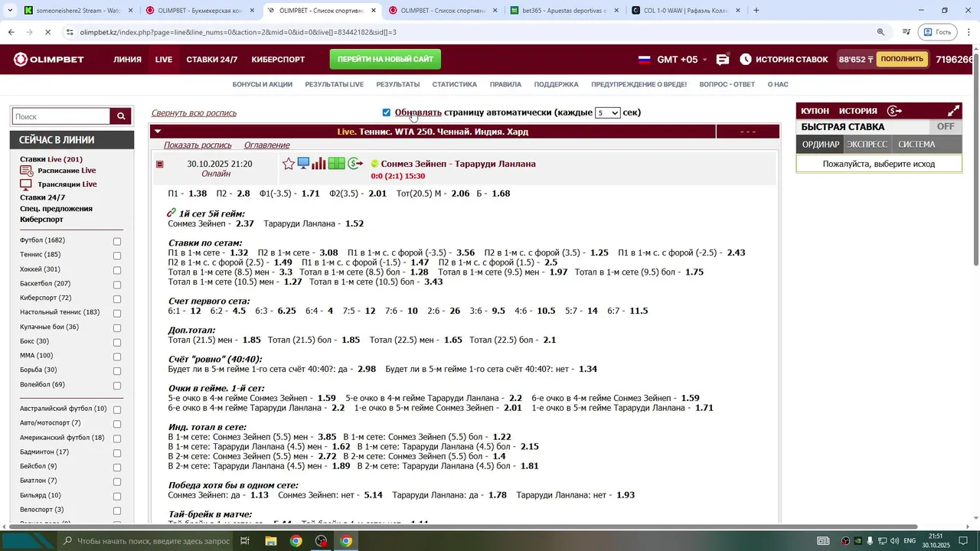The image size is (980, 551).
Task: Click Свернуть всю роспись link
Action: pos(194,112)
